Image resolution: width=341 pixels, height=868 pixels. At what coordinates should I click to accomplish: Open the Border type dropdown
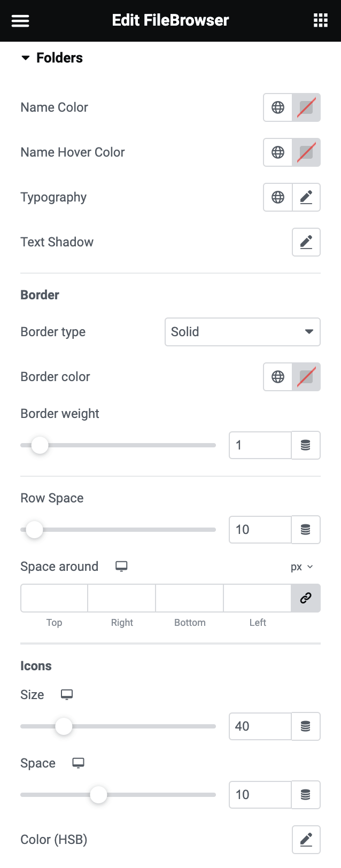tap(242, 331)
